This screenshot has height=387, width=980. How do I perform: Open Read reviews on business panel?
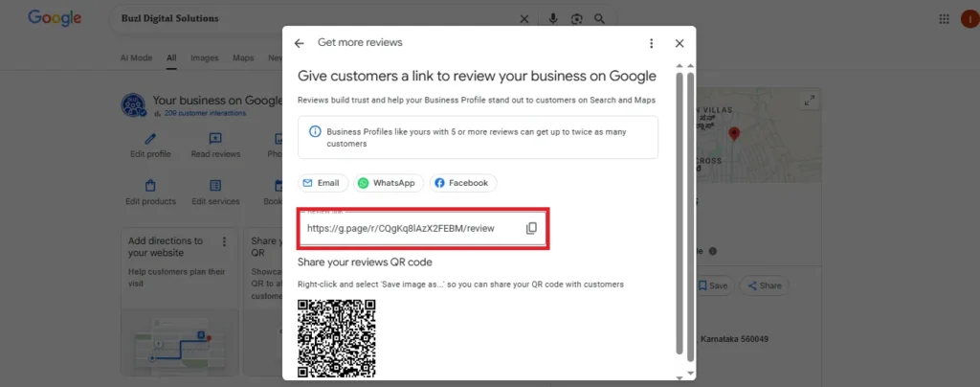pyautogui.click(x=215, y=146)
